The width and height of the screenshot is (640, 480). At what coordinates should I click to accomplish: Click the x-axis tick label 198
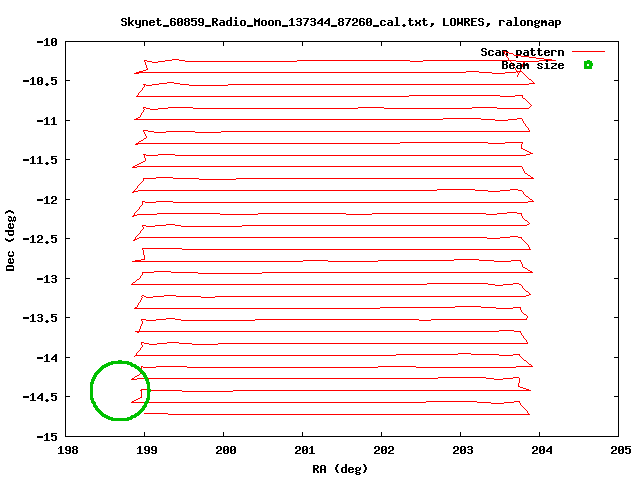click(x=68, y=450)
